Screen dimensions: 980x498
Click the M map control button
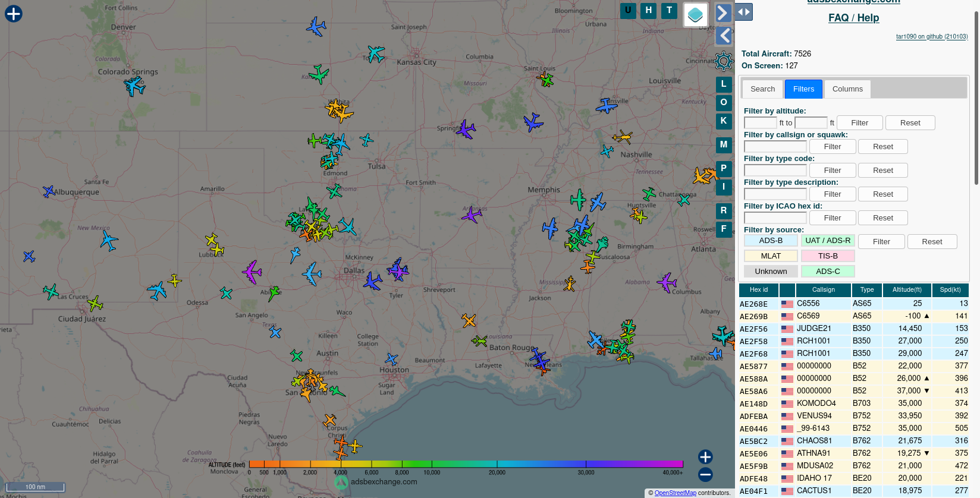[x=724, y=145]
